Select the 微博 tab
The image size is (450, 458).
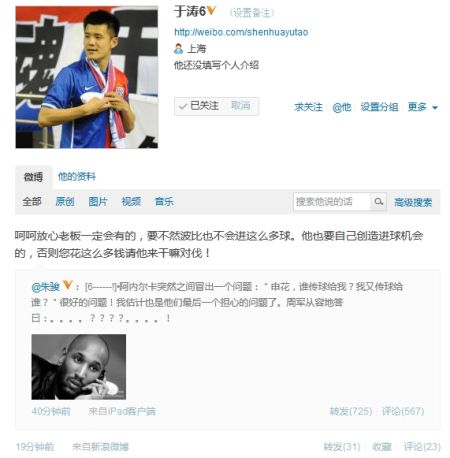[x=33, y=177]
